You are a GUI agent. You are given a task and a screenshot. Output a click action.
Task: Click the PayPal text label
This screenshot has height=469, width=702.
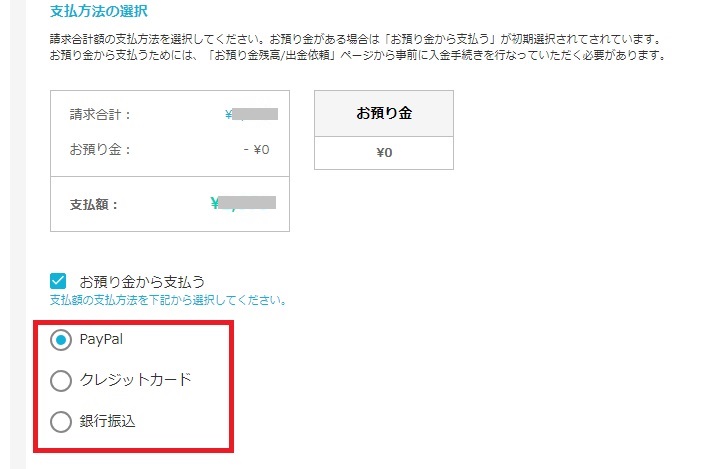(101, 339)
